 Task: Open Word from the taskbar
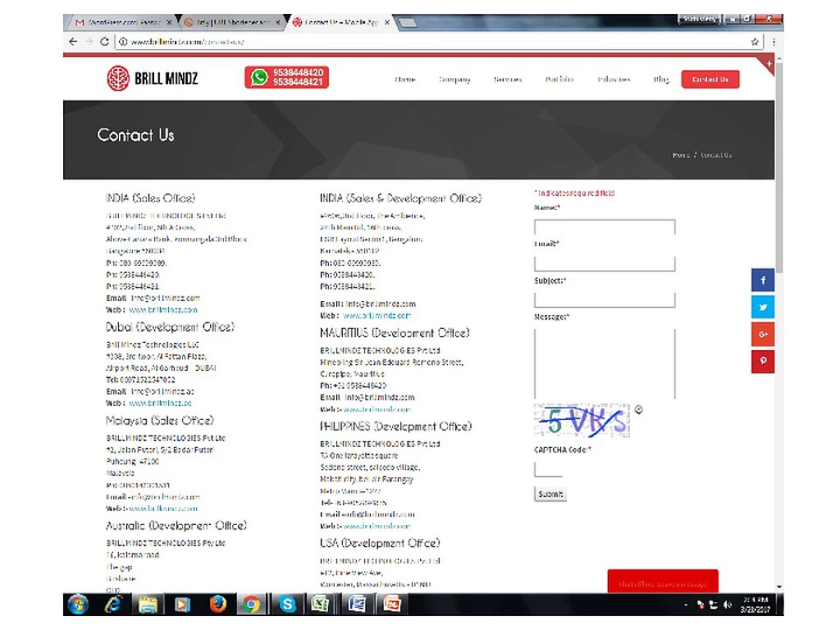(x=357, y=605)
